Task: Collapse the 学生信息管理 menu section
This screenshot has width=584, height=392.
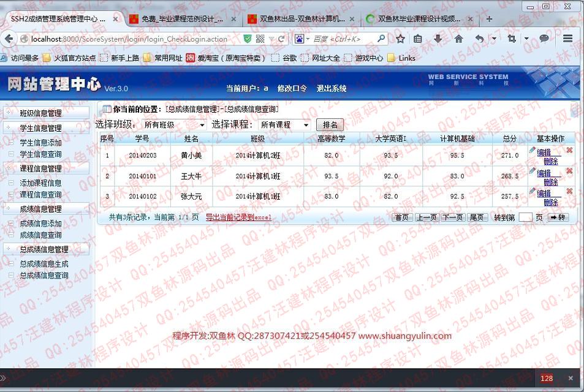Action: [46, 128]
